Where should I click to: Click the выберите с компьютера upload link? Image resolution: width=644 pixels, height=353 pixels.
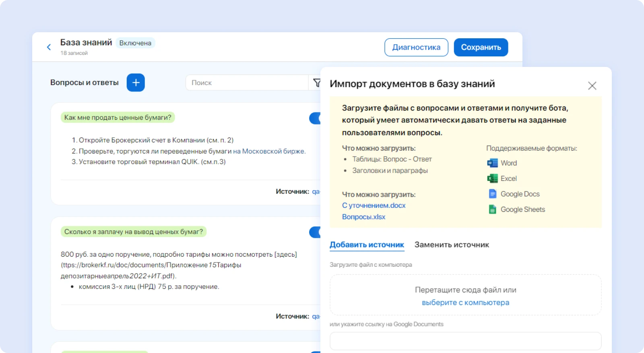tap(465, 303)
